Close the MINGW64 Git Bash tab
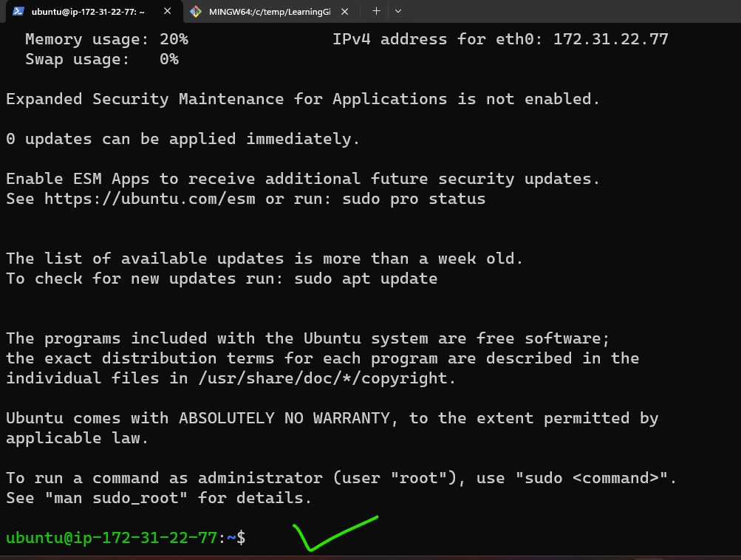 point(344,12)
